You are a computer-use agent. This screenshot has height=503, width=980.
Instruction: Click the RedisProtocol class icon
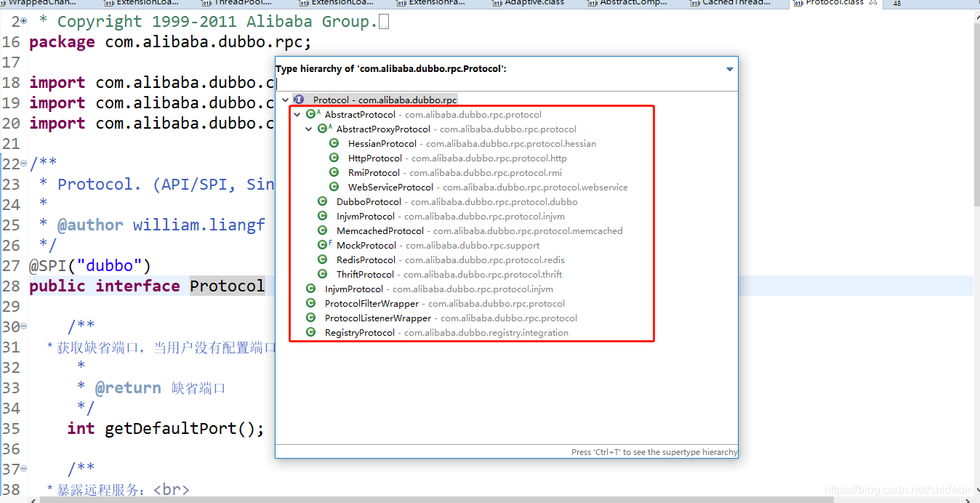(322, 259)
